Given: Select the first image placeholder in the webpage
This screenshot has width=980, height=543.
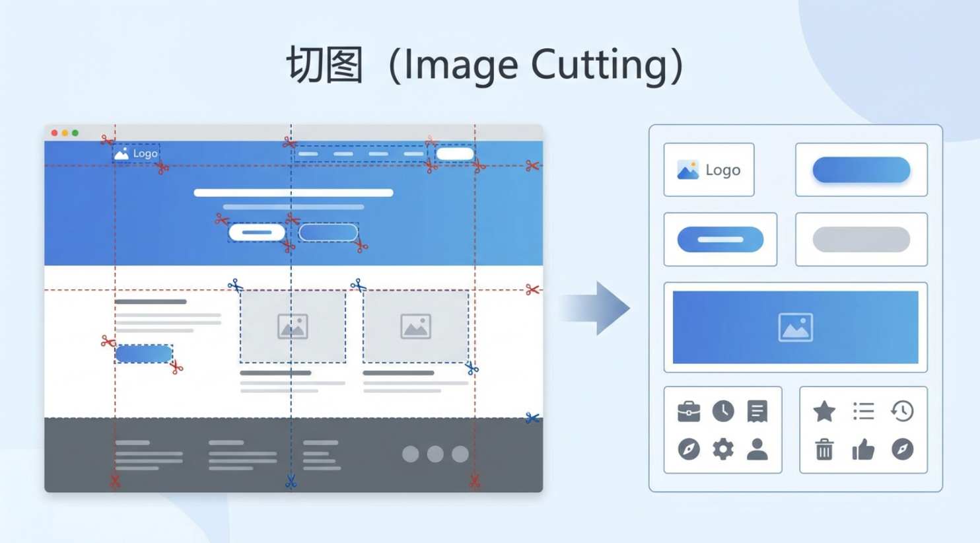Looking at the screenshot, I should [x=293, y=327].
